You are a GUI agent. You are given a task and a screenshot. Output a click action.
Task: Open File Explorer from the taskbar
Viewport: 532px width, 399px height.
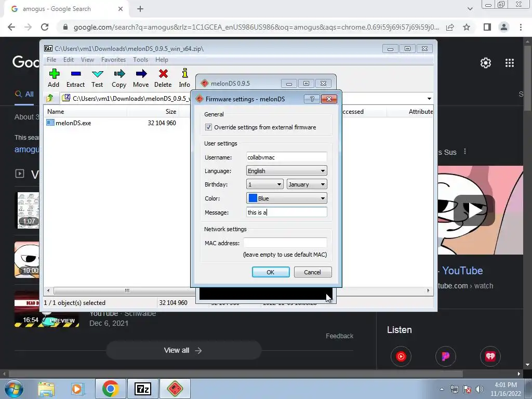pos(46,389)
